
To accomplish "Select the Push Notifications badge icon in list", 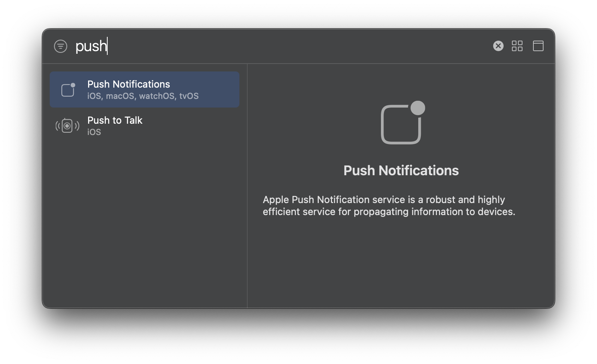I will point(68,89).
